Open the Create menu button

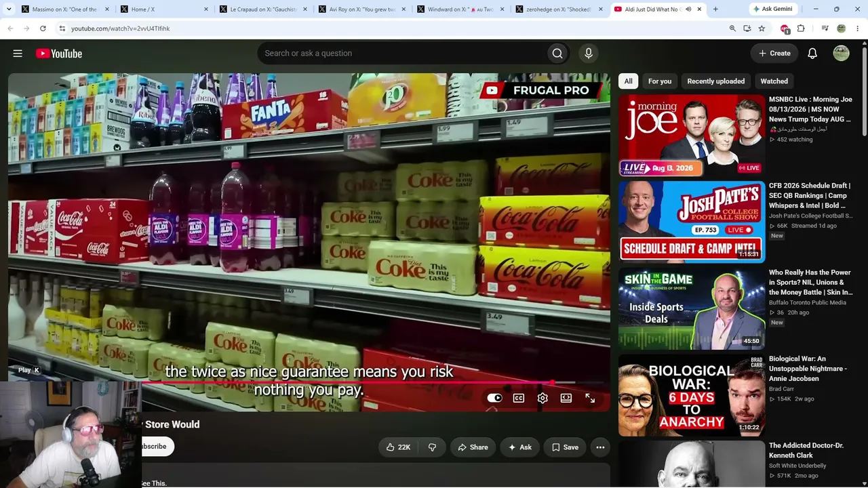(774, 54)
